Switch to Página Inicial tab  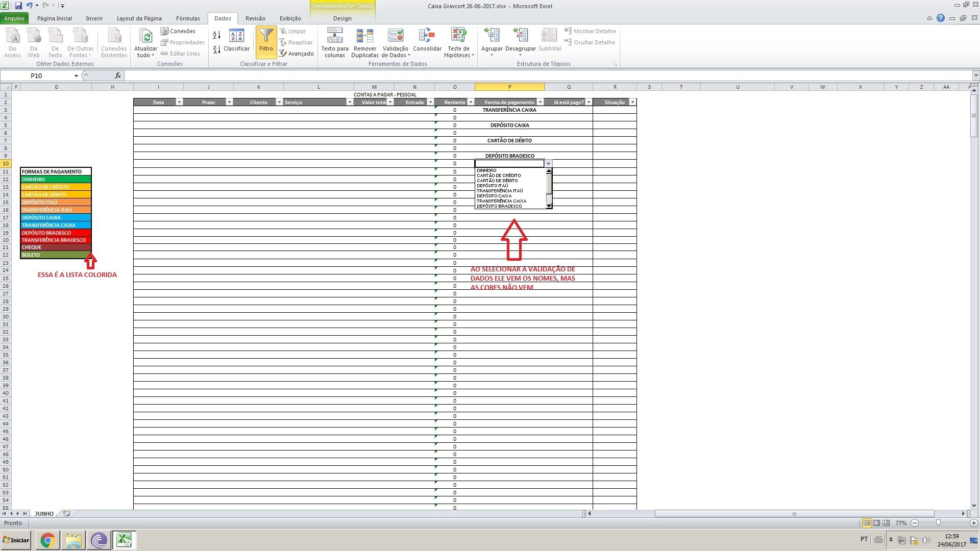pos(55,18)
